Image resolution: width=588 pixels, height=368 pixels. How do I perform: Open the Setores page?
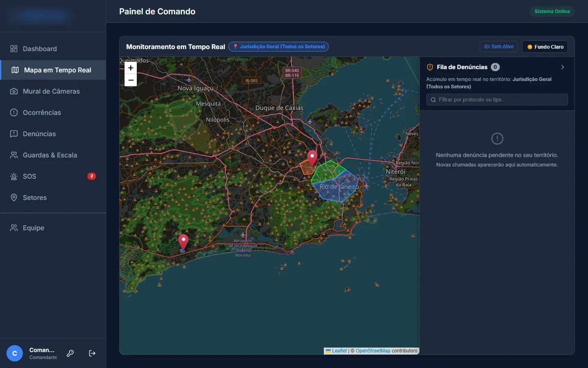(x=53, y=197)
